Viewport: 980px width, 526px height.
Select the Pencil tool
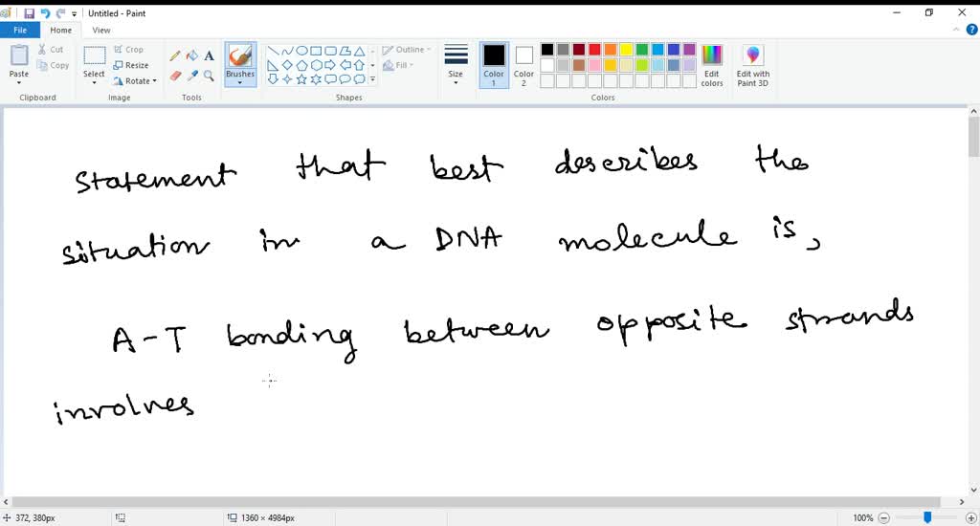[175, 56]
